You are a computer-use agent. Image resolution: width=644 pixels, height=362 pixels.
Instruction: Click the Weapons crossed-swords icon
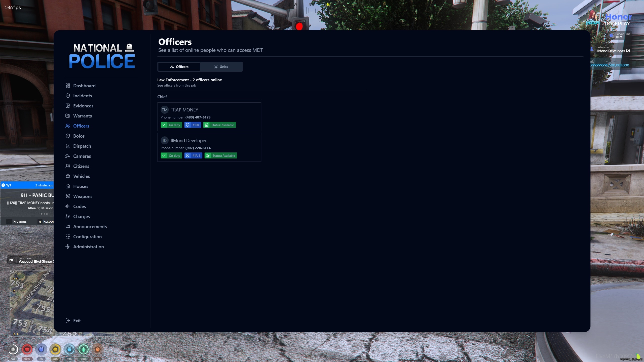68,196
